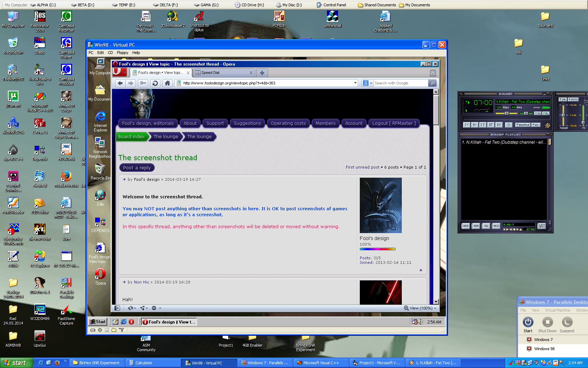Click the Search with Google input field
588x368 pixels.
(401, 83)
